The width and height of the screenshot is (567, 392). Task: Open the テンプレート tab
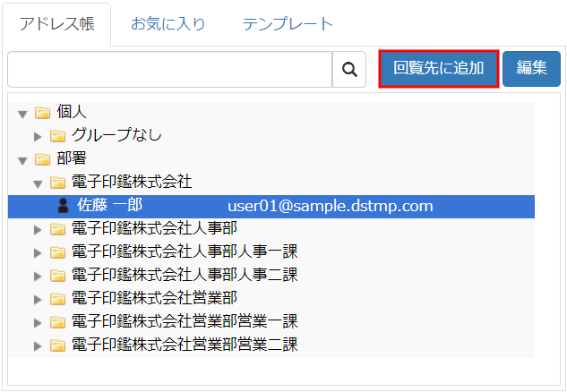tap(288, 24)
